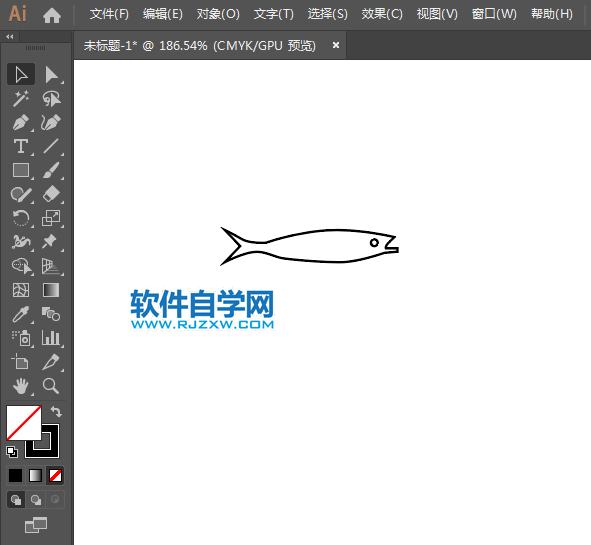The image size is (591, 545).
Task: Click the Fill color box
Action: tap(24, 423)
